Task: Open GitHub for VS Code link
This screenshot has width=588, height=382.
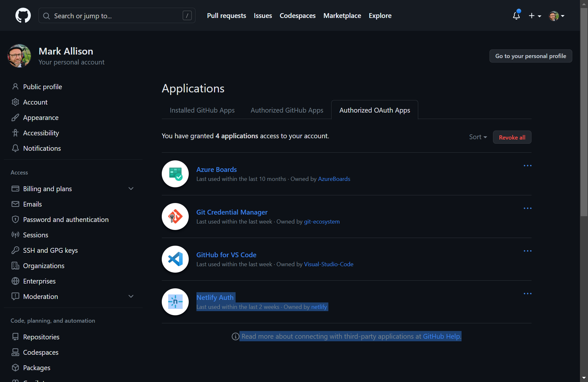Action: pyautogui.click(x=226, y=255)
